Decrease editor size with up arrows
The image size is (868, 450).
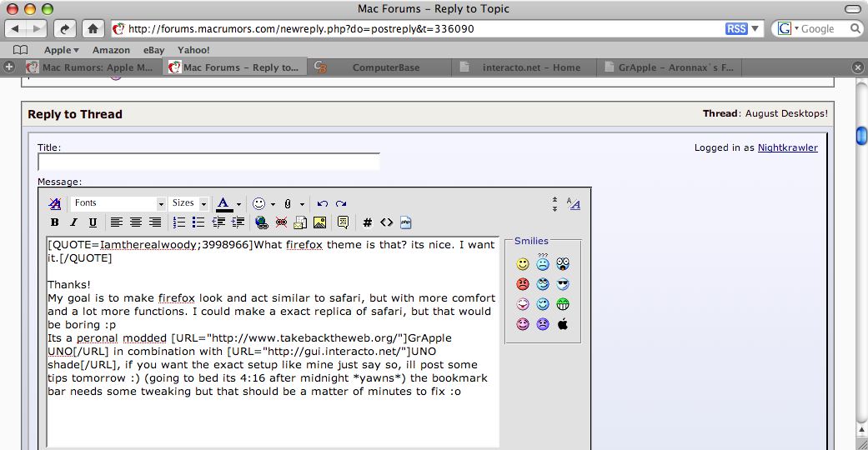point(554,199)
